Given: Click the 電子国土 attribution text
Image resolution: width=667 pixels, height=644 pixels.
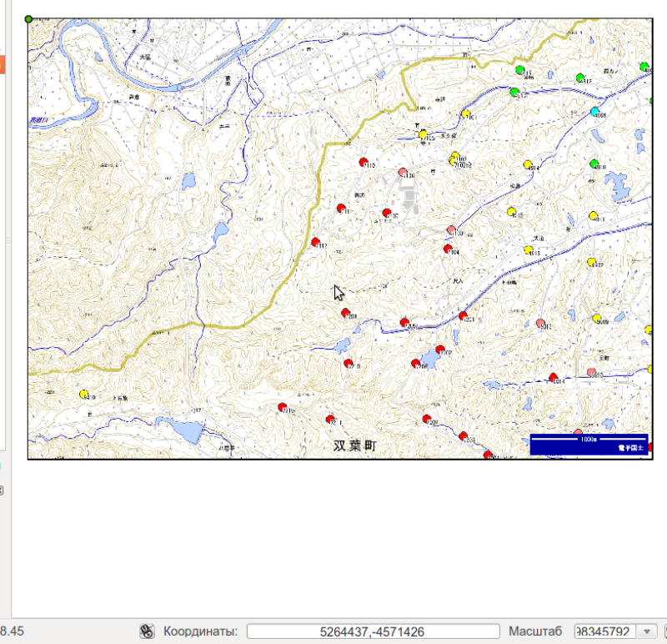Looking at the screenshot, I should click(x=631, y=448).
